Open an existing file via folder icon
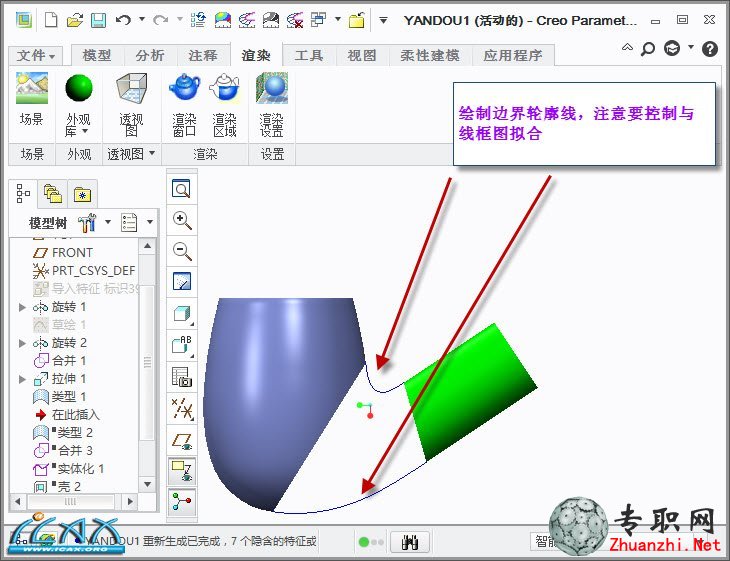 [x=74, y=20]
